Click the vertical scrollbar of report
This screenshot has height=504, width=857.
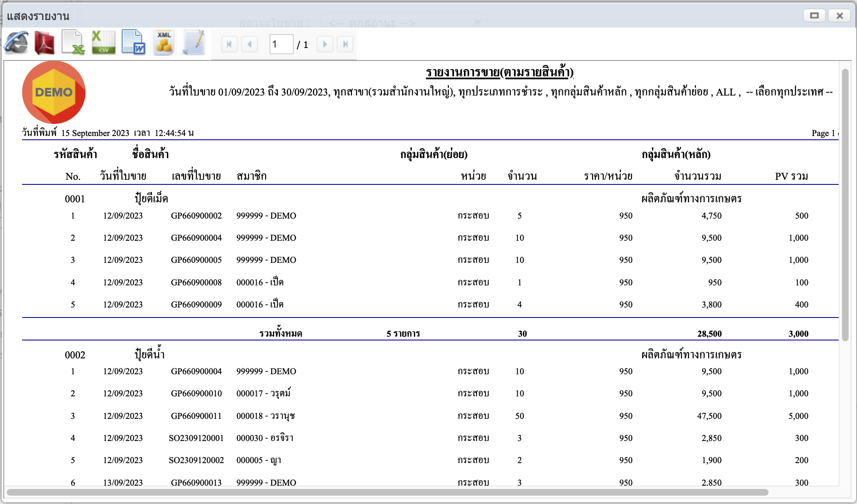click(x=845, y=204)
